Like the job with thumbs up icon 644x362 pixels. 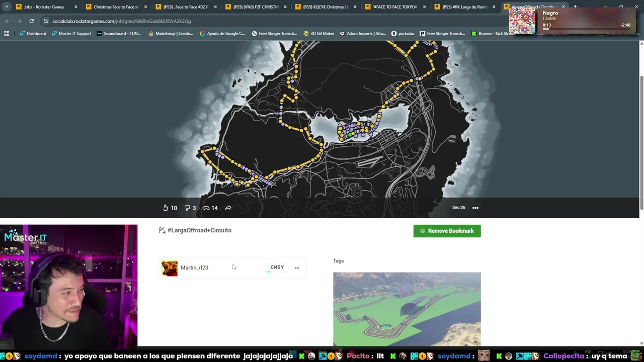166,208
